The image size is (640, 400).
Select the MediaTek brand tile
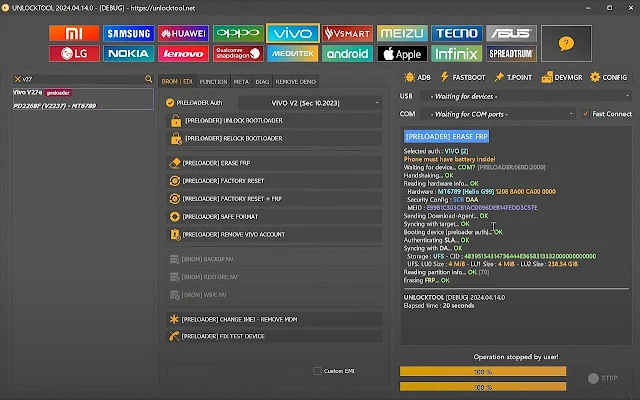(293, 53)
